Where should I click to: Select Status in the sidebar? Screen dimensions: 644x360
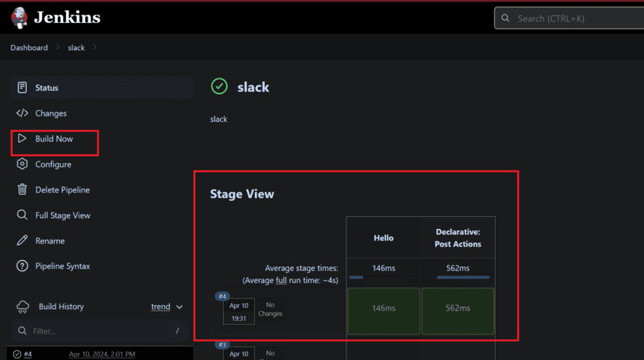[101, 88]
